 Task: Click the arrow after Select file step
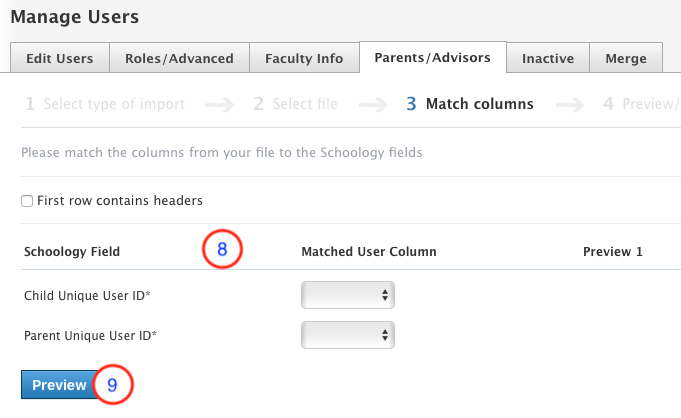point(379,104)
